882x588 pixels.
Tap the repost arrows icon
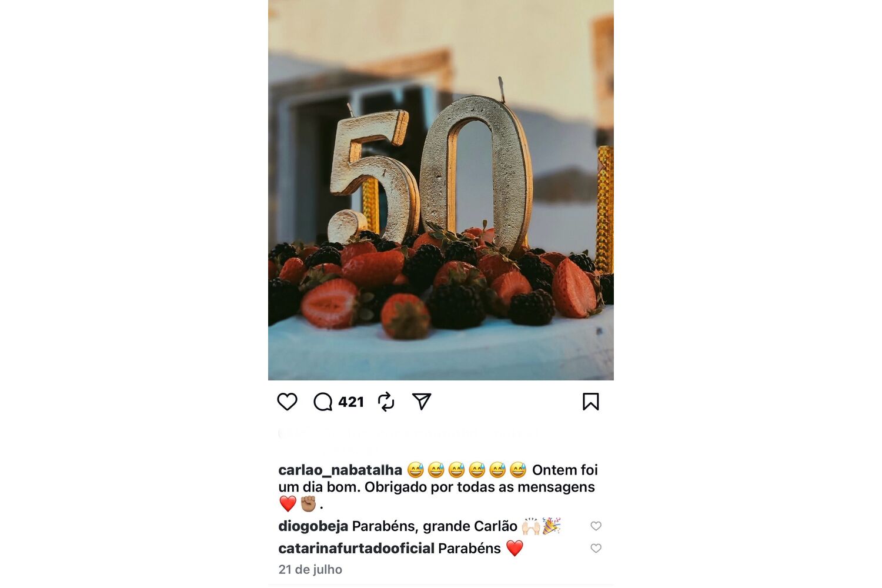tap(386, 402)
